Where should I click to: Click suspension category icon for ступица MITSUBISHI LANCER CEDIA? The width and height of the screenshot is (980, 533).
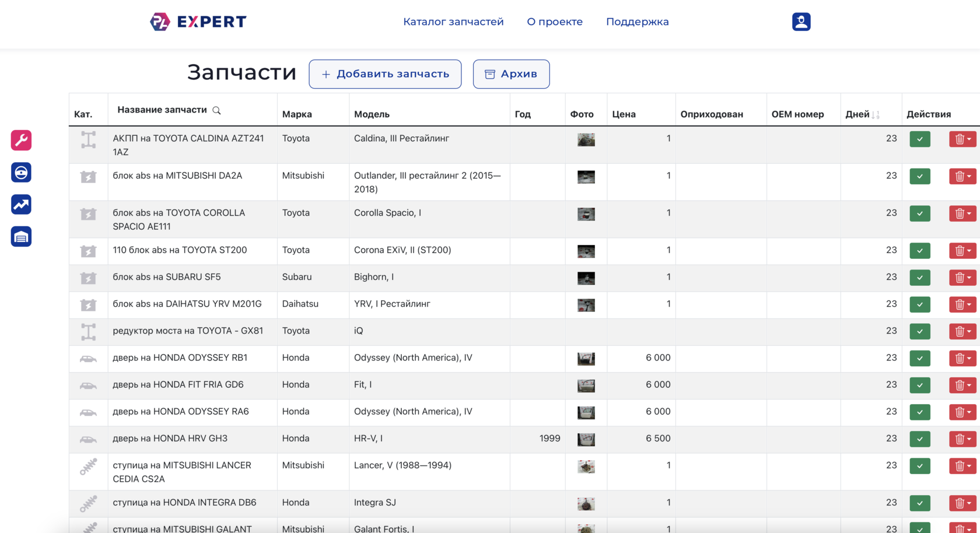click(88, 467)
